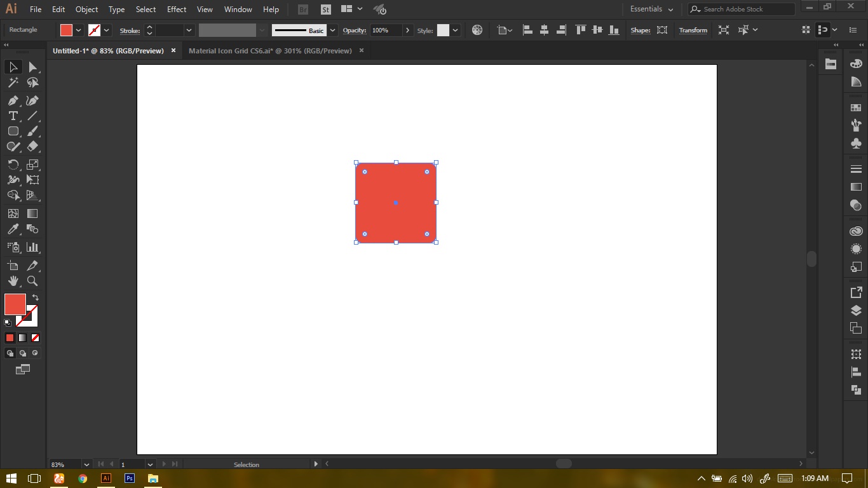
Task: Open the zoom level dropdown at 83%
Action: pyautogui.click(x=86, y=464)
